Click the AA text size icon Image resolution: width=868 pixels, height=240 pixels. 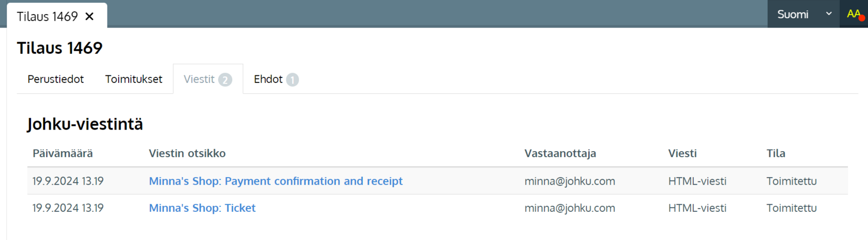[x=854, y=14]
